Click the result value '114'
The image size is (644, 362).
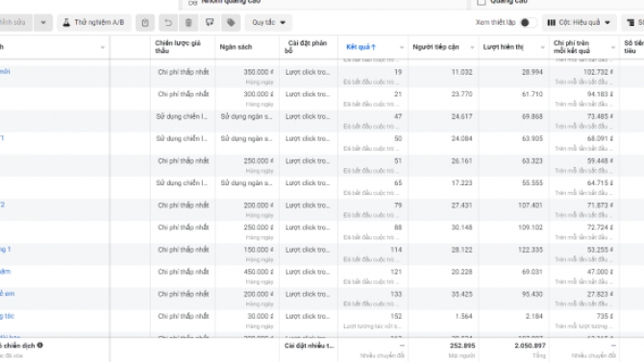(x=396, y=250)
